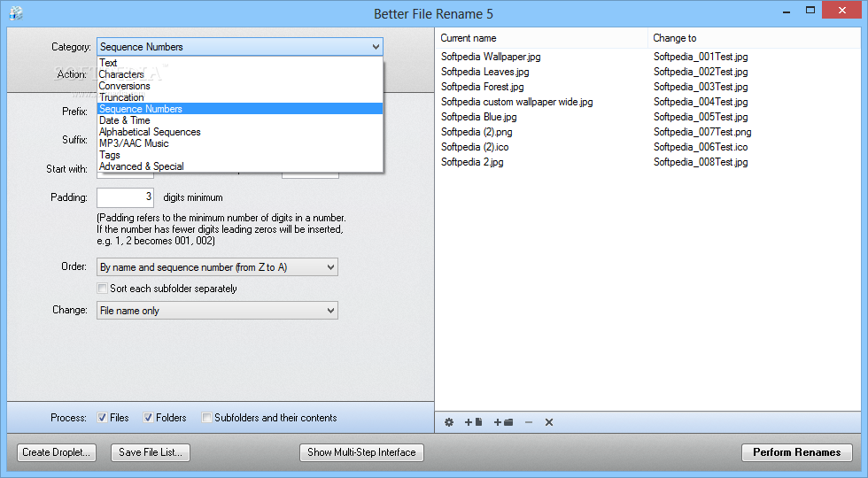868x478 pixels.
Task: Enable Subfolders and their contents
Action: (x=206, y=418)
